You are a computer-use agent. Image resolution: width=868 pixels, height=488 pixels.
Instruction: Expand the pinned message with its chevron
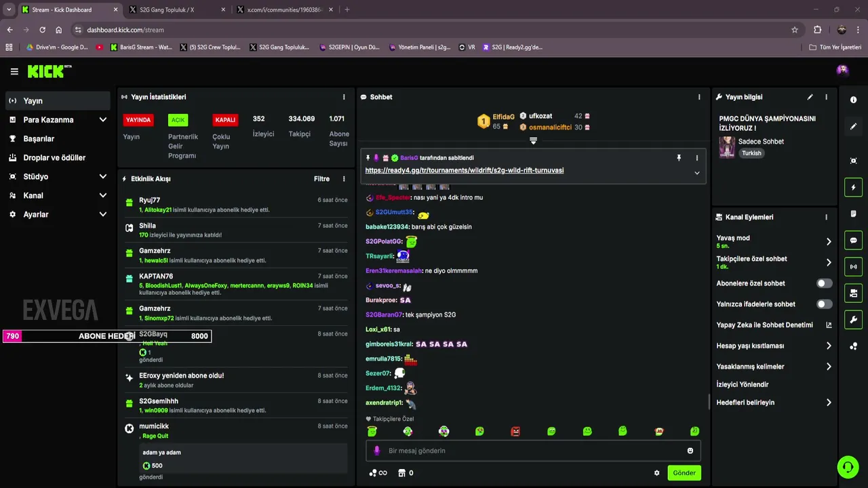pyautogui.click(x=696, y=173)
